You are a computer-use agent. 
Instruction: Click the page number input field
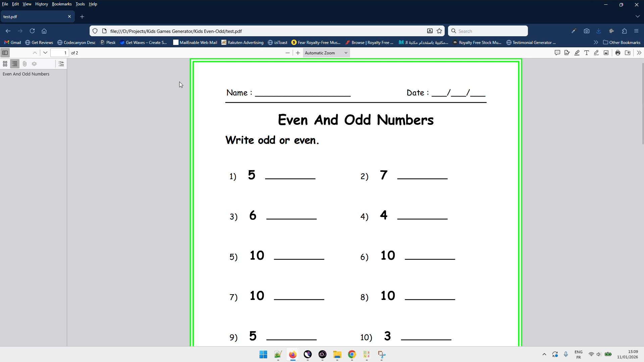point(60,53)
